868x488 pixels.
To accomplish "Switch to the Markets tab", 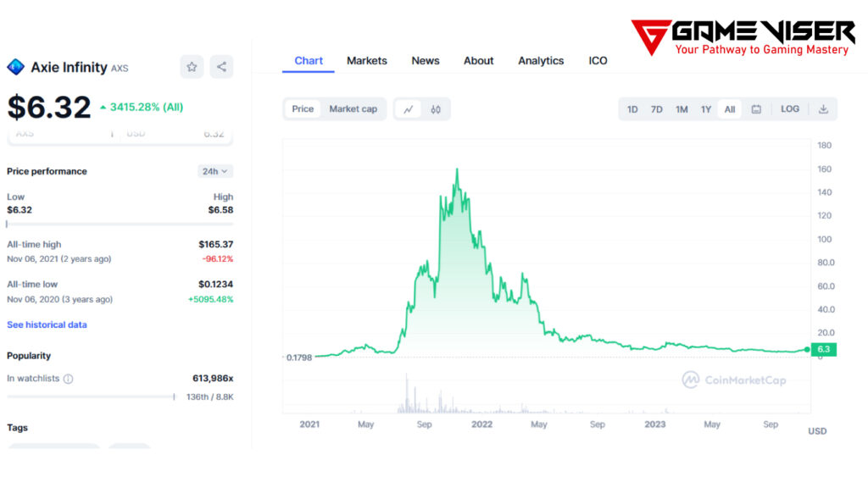I will click(x=367, y=61).
